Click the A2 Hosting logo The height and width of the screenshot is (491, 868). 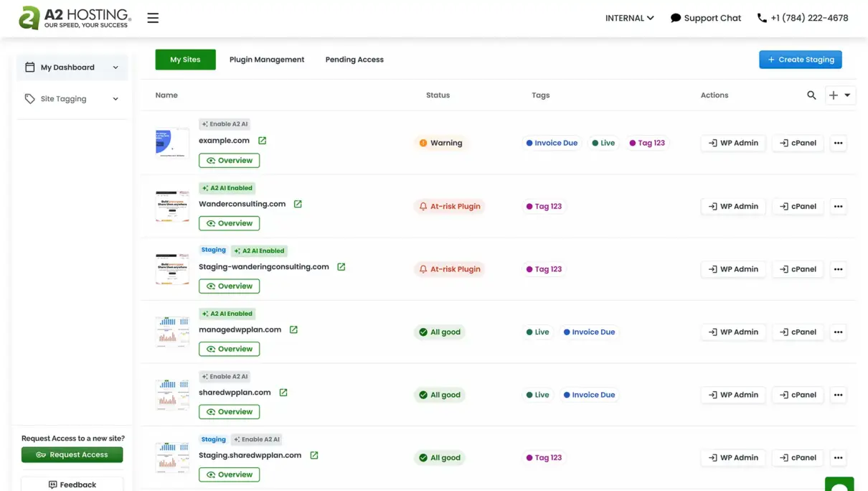tap(75, 18)
